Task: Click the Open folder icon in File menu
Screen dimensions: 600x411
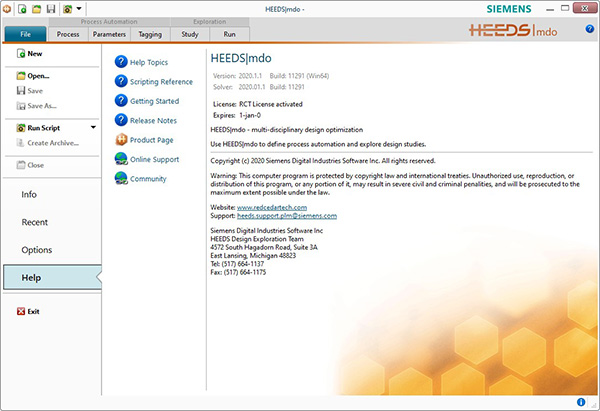Action: coord(21,76)
